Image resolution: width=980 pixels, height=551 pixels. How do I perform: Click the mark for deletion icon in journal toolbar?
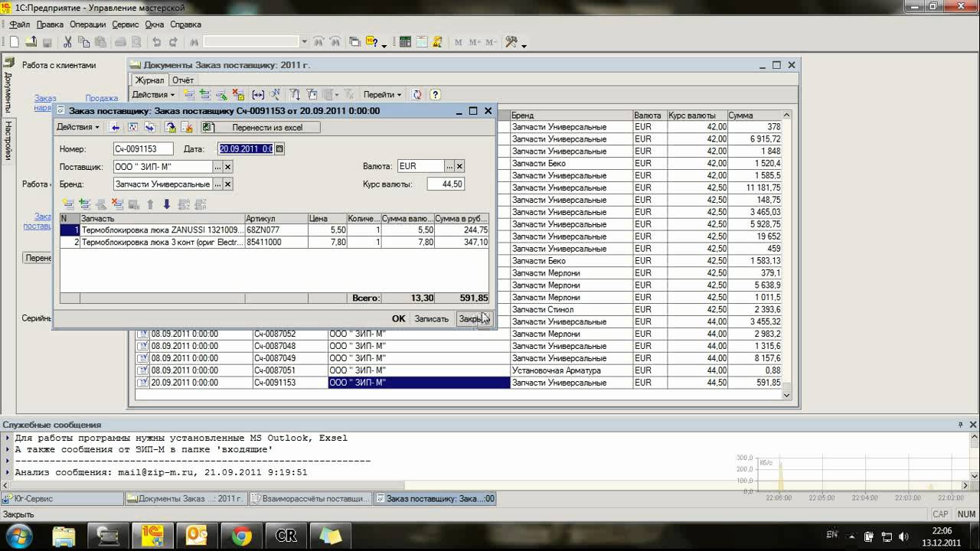pos(238,95)
